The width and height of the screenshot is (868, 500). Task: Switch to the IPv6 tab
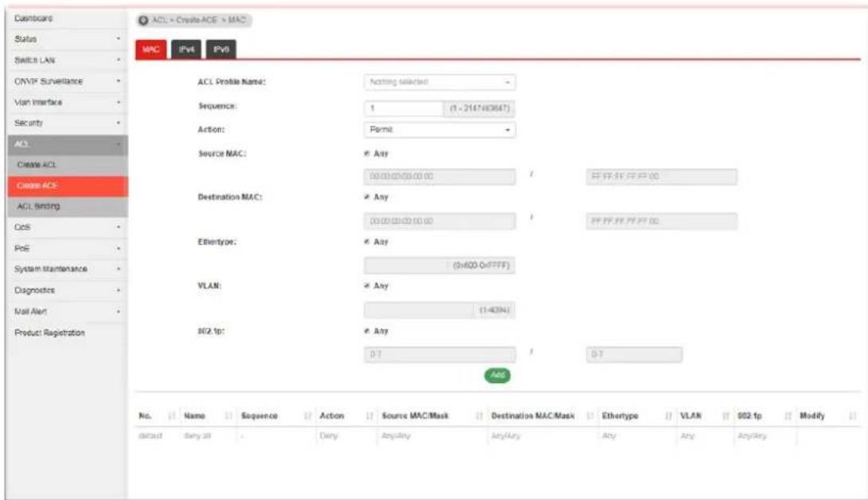221,49
